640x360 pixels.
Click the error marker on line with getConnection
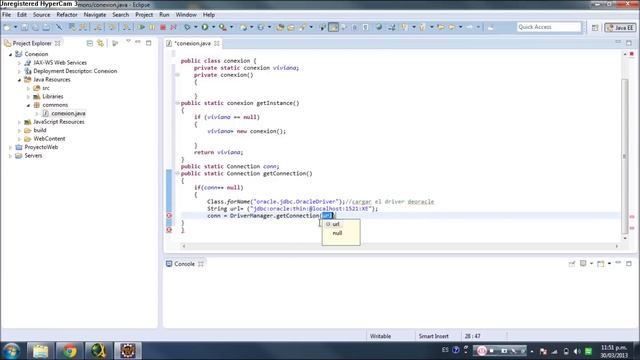169,216
